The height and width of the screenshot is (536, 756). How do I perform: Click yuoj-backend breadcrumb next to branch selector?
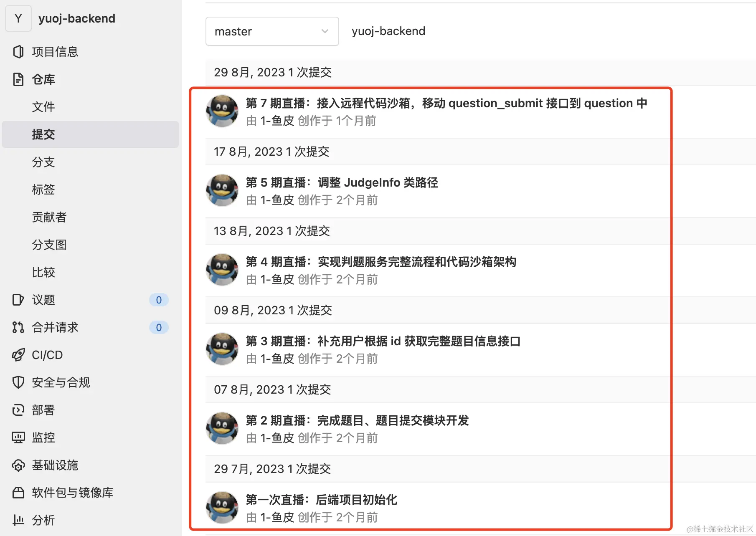coord(388,31)
